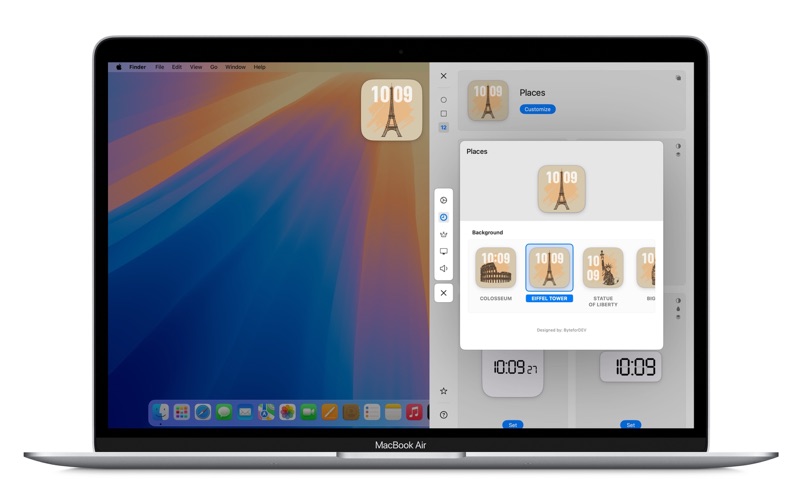Open the history clock icon atop the floating toolbar
The width and height of the screenshot is (800, 500).
[x=443, y=200]
